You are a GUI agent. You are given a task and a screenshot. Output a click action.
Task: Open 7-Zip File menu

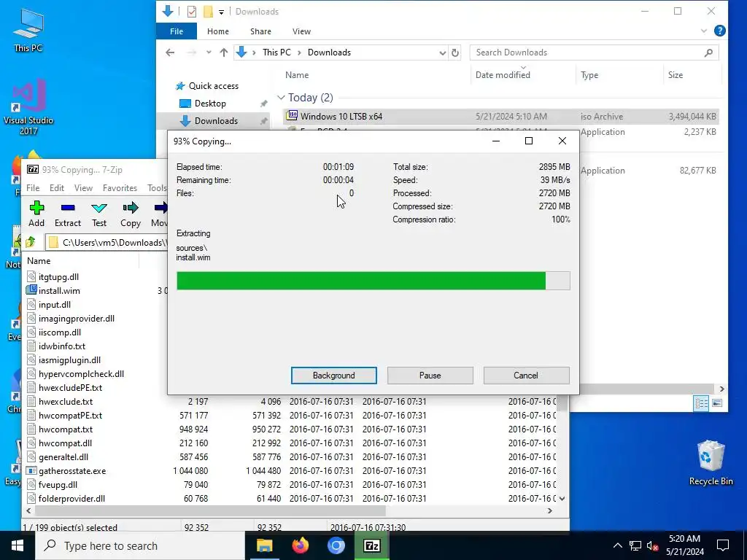tap(33, 188)
